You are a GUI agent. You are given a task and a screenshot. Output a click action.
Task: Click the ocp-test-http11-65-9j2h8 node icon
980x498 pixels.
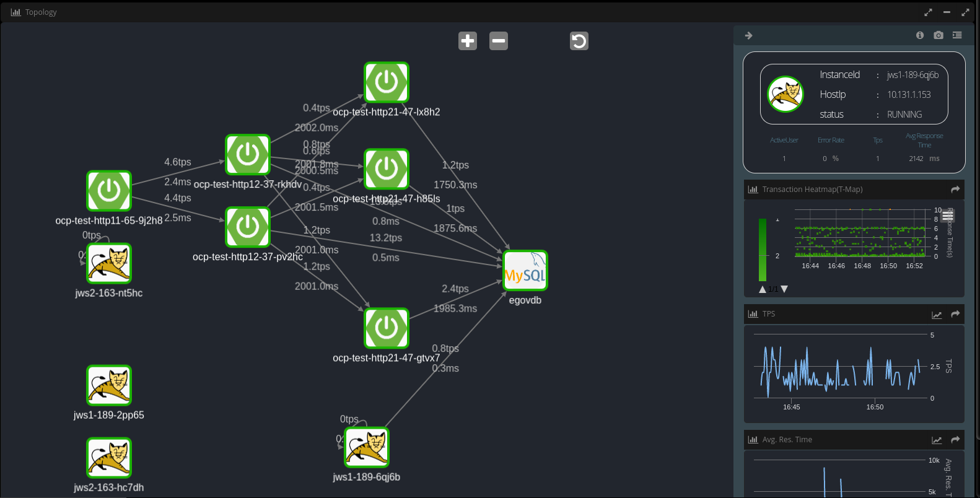tap(109, 191)
